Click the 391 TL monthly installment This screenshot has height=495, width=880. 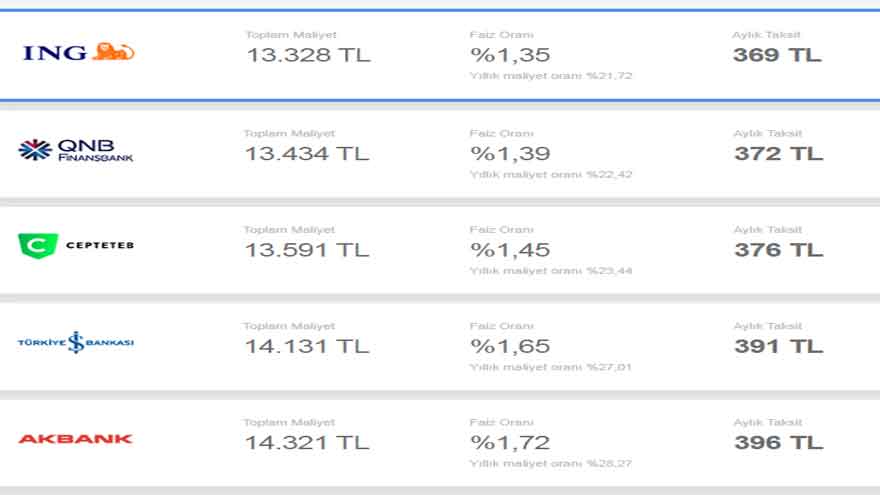(779, 346)
